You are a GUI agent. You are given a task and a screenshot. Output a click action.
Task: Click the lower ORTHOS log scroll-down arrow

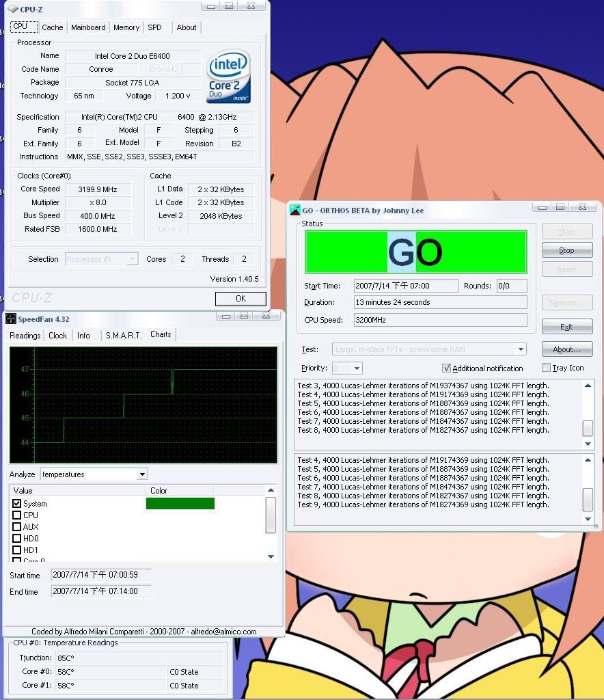(x=588, y=519)
